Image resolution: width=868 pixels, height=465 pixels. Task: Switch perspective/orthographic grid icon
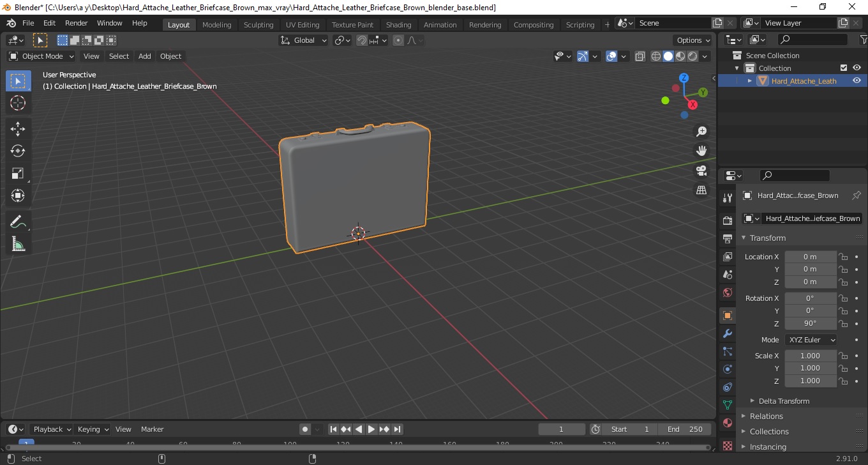point(701,190)
